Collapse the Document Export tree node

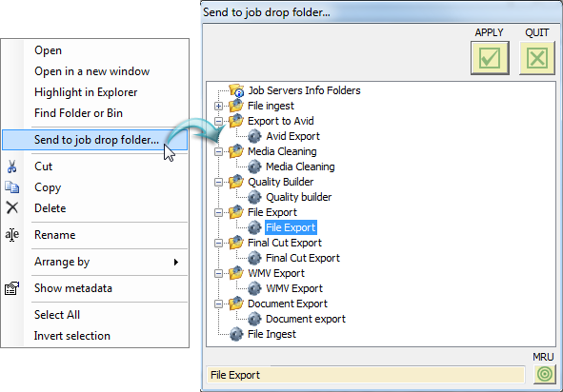(218, 304)
